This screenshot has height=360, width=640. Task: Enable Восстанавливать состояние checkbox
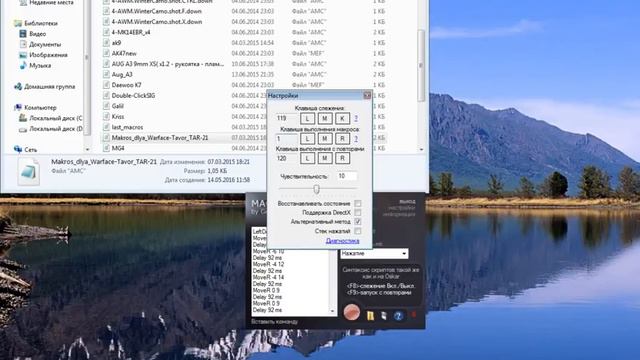click(358, 203)
